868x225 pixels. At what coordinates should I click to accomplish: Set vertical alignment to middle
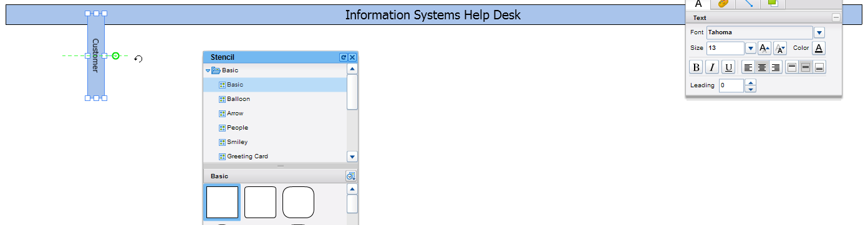point(806,67)
